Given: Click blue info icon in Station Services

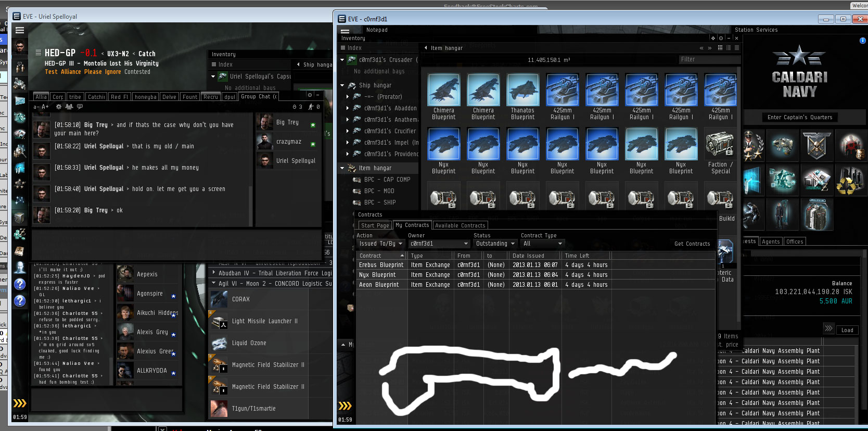Looking at the screenshot, I should [863, 40].
